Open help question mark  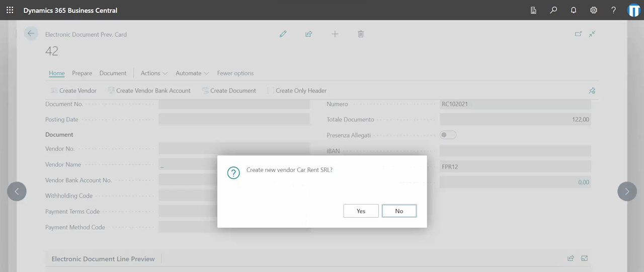(613, 10)
